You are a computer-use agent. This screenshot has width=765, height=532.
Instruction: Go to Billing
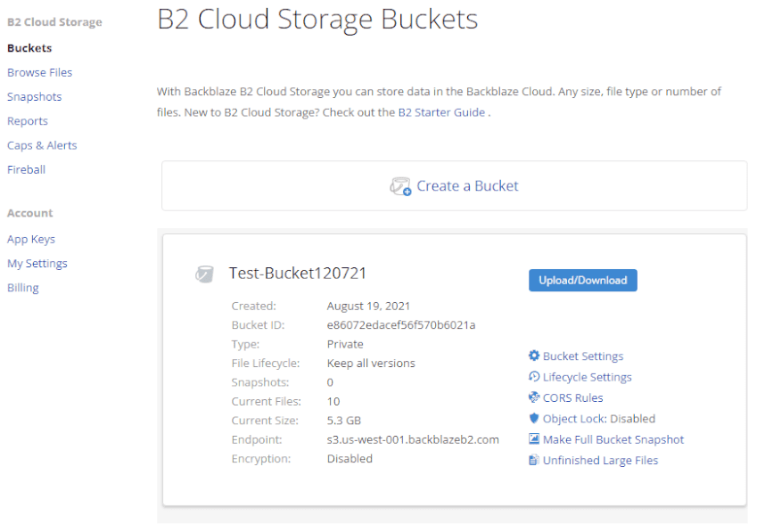pos(23,288)
